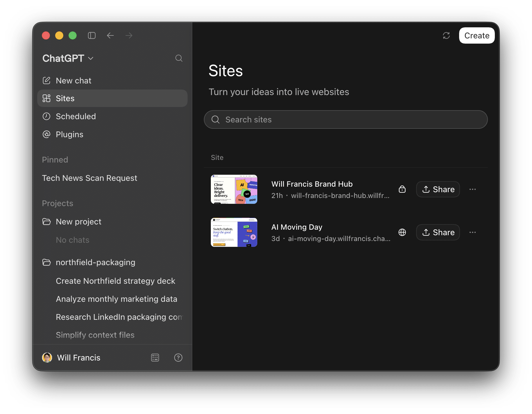Open more options for Brand Hub
Viewport: 532px width, 414px height.
pos(472,189)
